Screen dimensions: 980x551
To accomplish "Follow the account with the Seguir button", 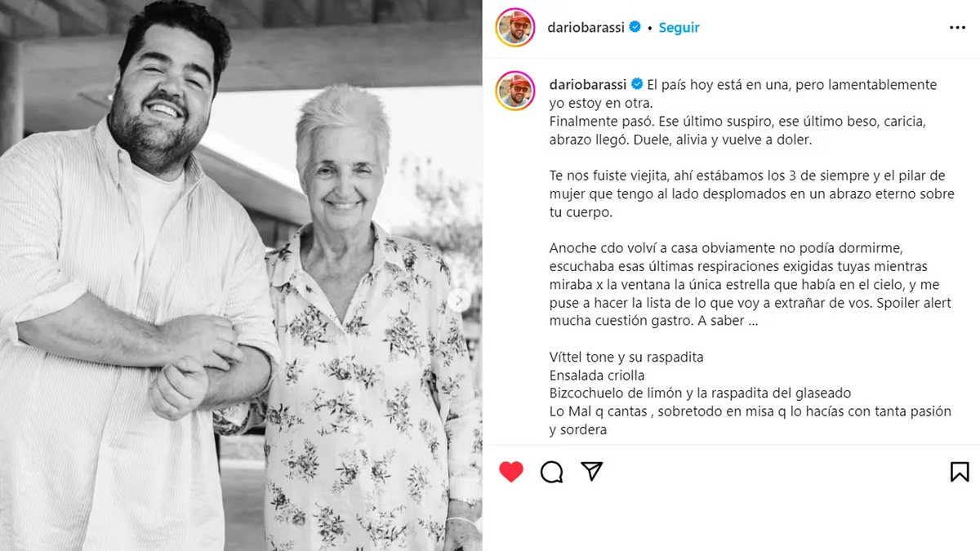I will (679, 27).
